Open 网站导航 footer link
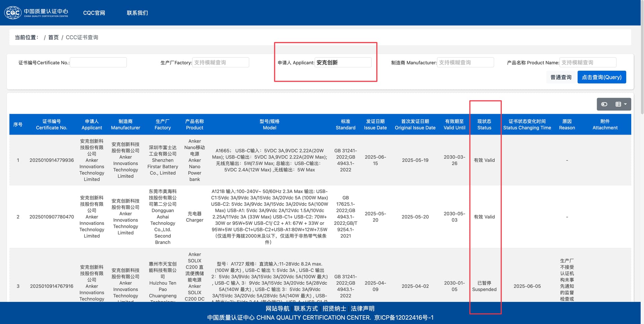Image resolution: width=644 pixels, height=324 pixels. pos(277,309)
